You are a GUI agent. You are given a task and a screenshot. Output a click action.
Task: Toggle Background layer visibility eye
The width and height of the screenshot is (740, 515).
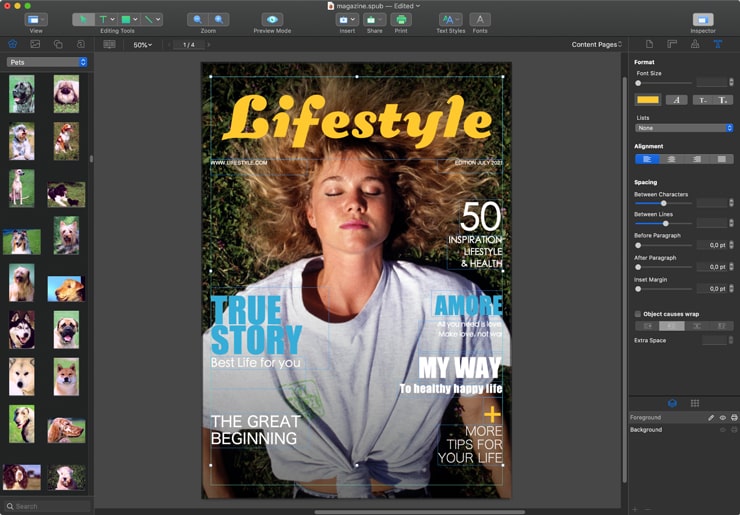point(723,430)
